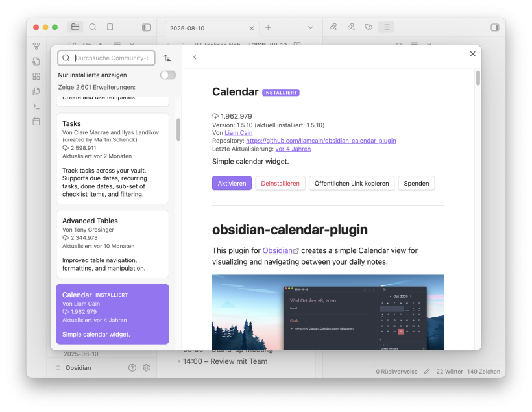This screenshot has width=532, height=412.
Task: Open the Liam Cain author link
Action: click(x=239, y=133)
